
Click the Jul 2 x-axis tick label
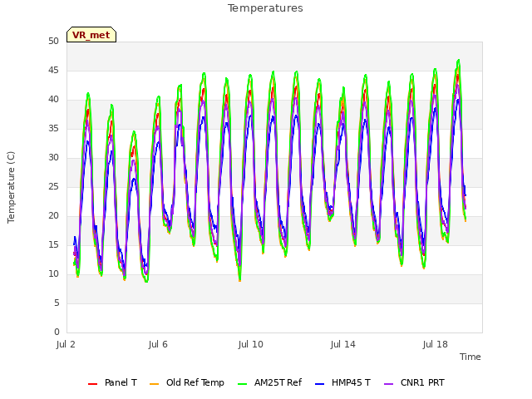pyautogui.click(x=66, y=344)
